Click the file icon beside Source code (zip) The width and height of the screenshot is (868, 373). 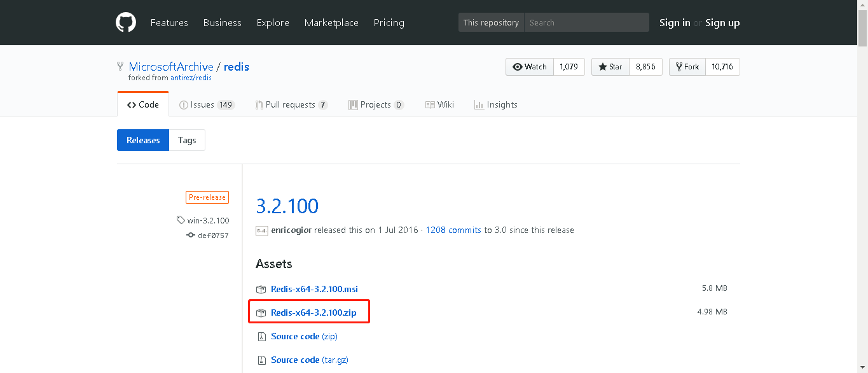tap(261, 337)
